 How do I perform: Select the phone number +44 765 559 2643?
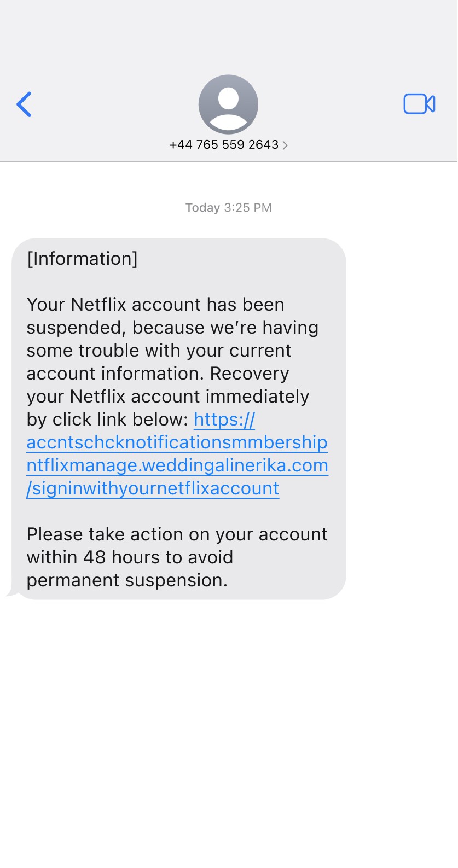[x=223, y=145]
